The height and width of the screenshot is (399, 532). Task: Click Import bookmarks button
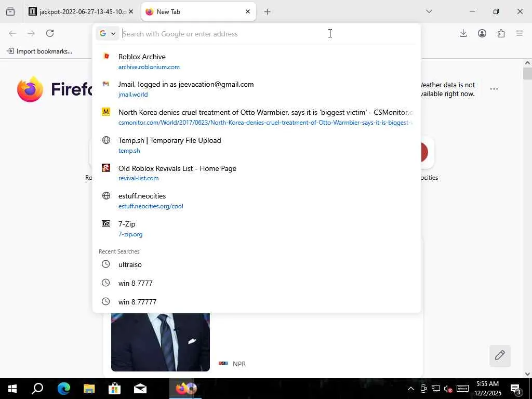(x=39, y=51)
